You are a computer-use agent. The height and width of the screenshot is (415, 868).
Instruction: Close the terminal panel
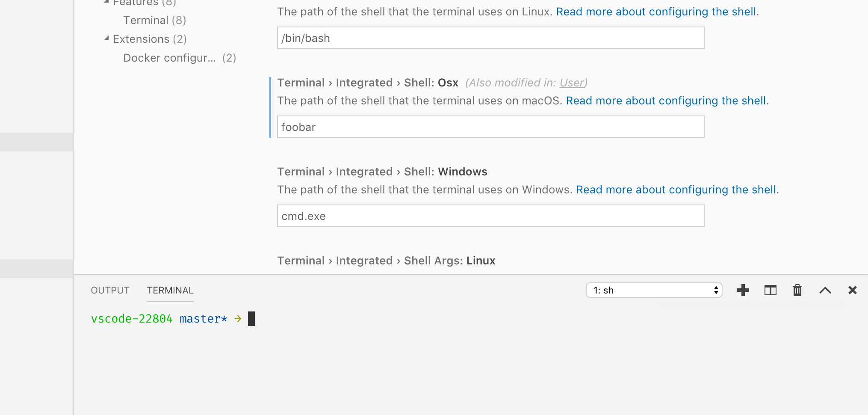pyautogui.click(x=852, y=290)
